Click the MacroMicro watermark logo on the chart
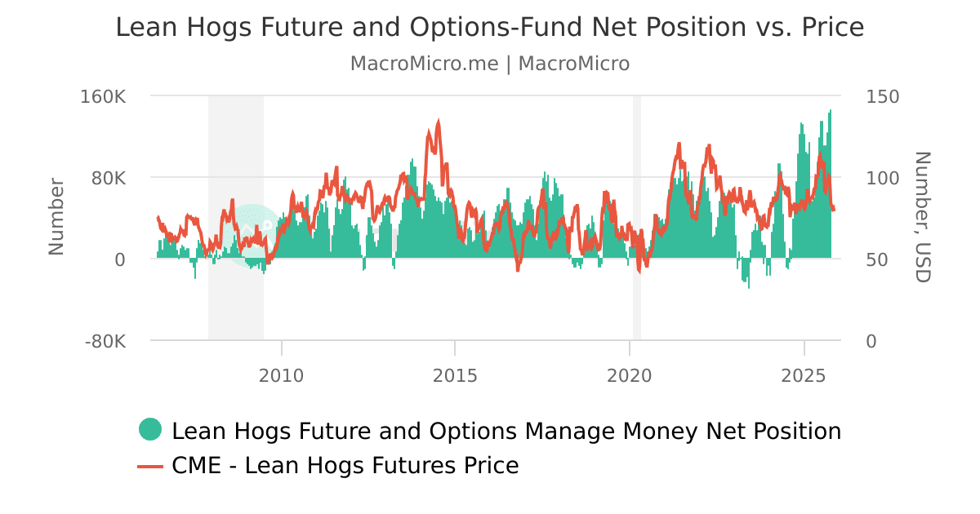 pos(252,234)
